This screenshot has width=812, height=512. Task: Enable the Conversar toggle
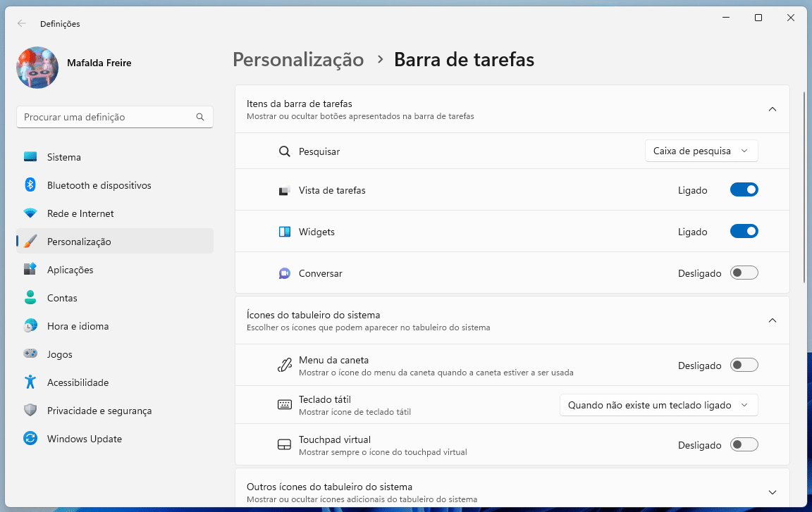pyautogui.click(x=744, y=273)
